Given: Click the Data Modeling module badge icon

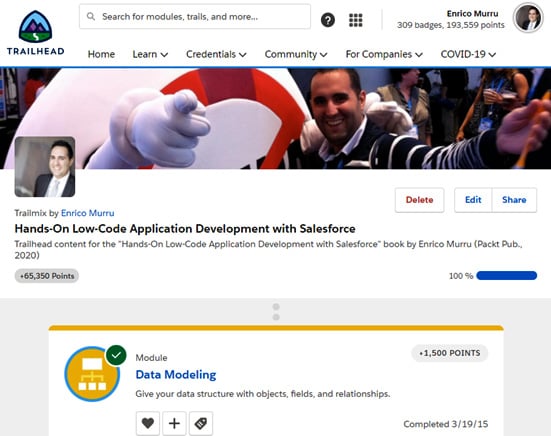Looking at the screenshot, I should click(x=92, y=374).
